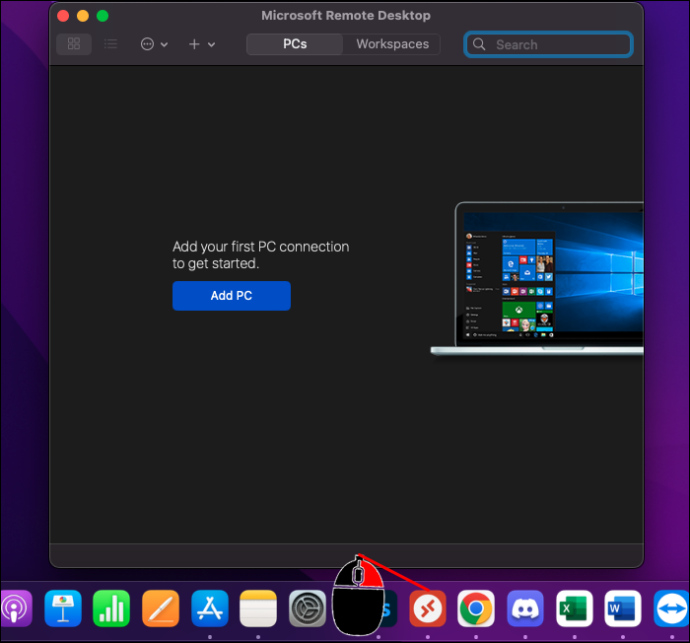Click Microsoft Remote Desktop Dock icon
690x643 pixels.
pos(428,609)
